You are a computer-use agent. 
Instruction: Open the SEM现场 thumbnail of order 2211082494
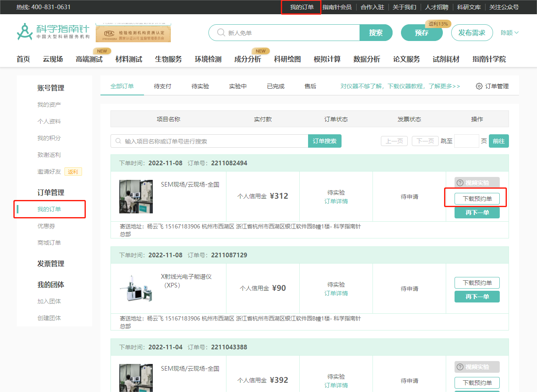pyautogui.click(x=136, y=197)
